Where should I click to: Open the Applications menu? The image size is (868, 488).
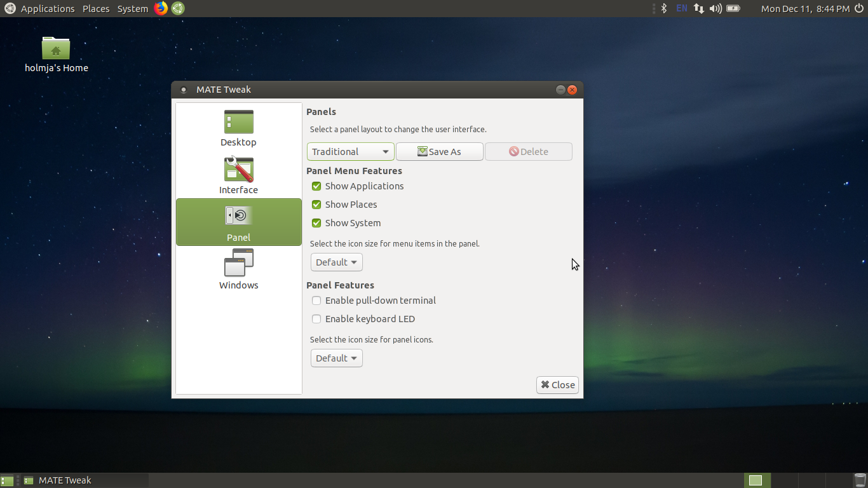click(48, 8)
